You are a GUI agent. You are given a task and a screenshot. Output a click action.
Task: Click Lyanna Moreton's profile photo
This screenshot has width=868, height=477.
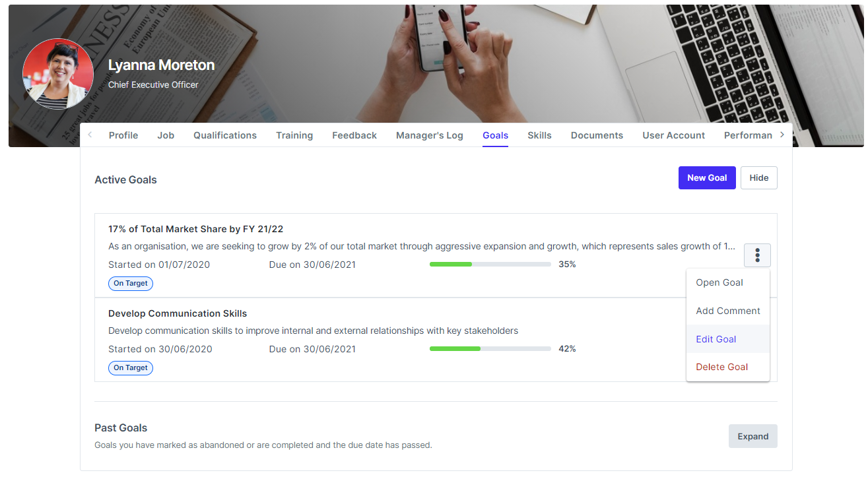coord(58,73)
